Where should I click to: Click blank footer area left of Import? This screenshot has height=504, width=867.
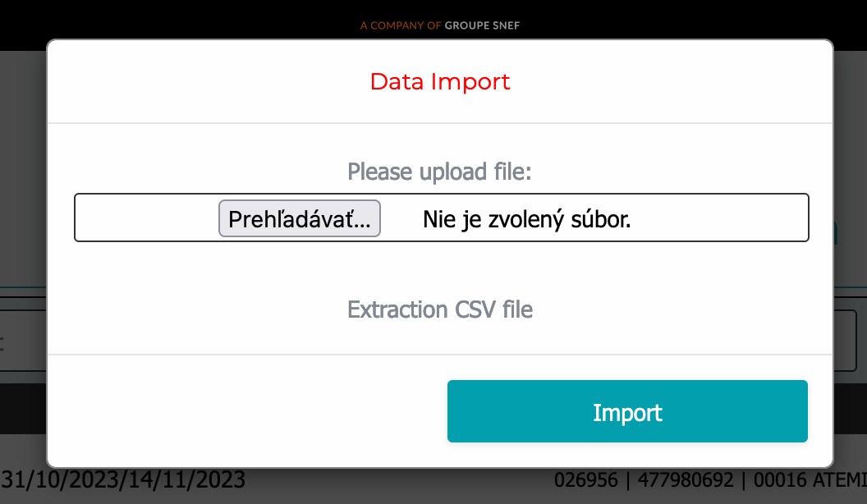click(246, 410)
